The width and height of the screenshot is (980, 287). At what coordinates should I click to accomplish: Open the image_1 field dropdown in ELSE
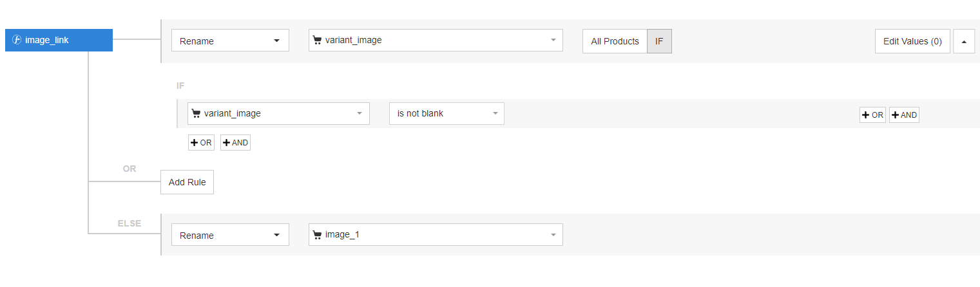point(436,235)
